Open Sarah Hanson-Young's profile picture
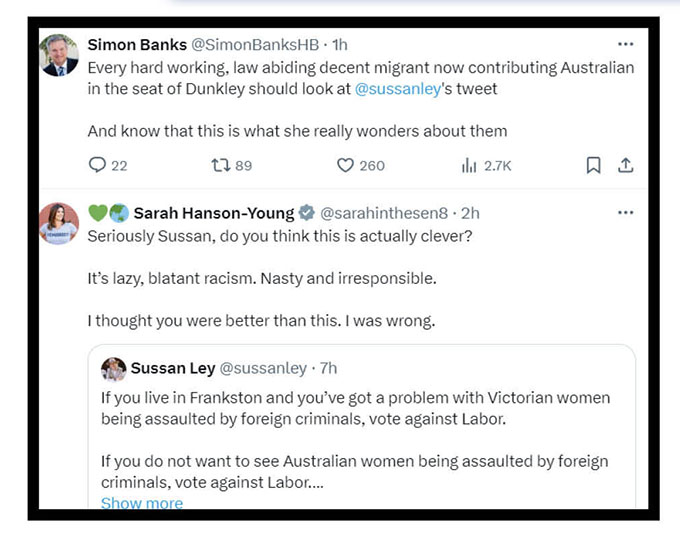 click(x=59, y=224)
